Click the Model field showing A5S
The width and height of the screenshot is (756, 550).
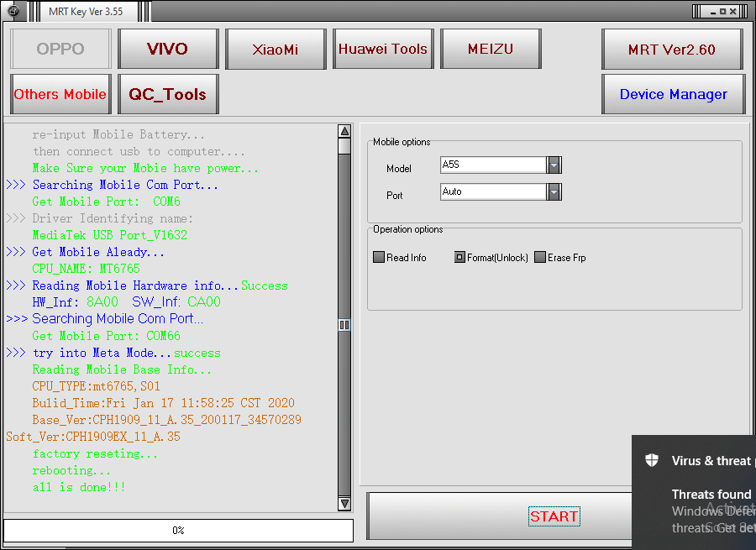[493, 165]
